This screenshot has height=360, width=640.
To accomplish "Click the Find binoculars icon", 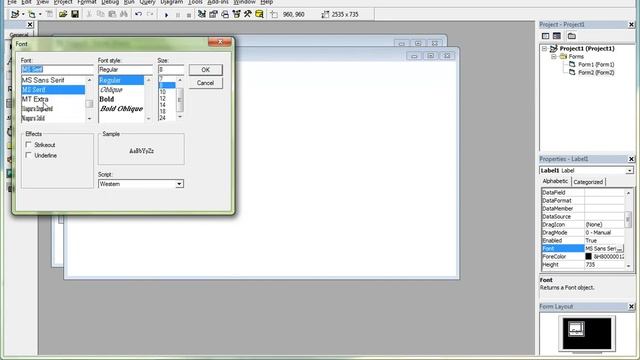I will (124, 14).
